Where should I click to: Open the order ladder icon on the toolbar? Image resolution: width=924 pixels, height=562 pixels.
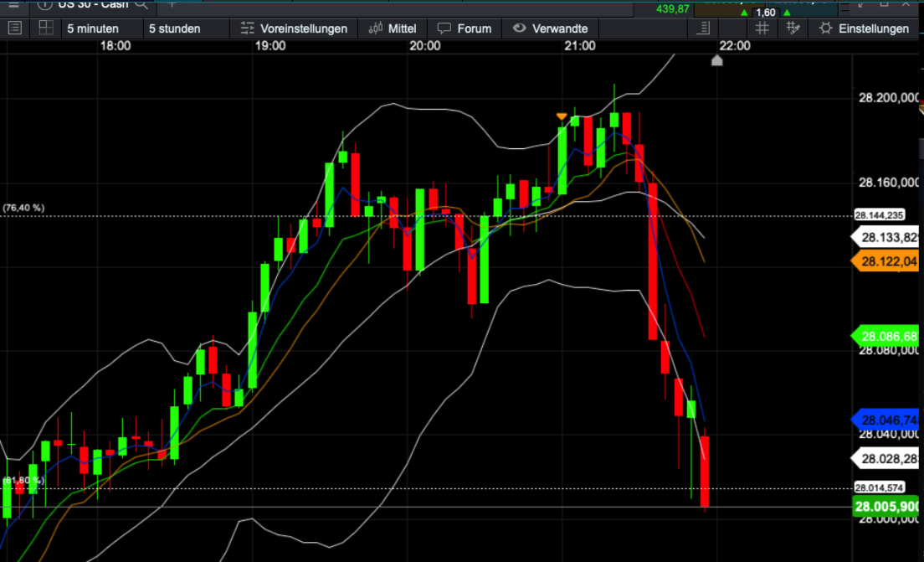704,28
